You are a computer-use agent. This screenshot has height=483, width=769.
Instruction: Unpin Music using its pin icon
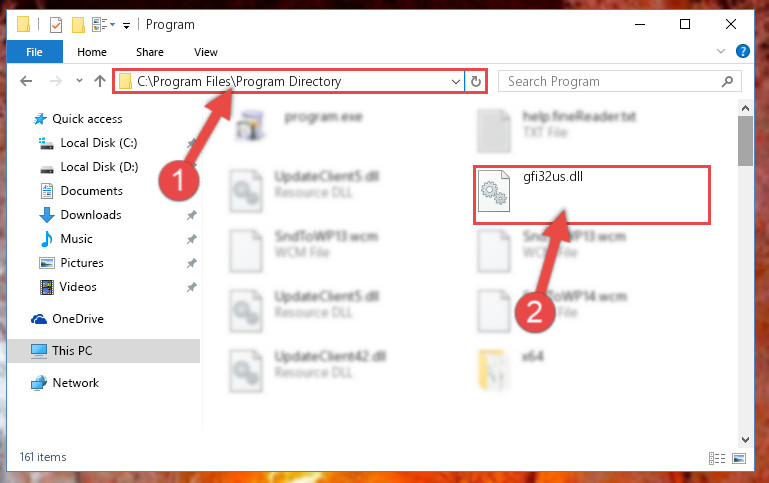(191, 239)
